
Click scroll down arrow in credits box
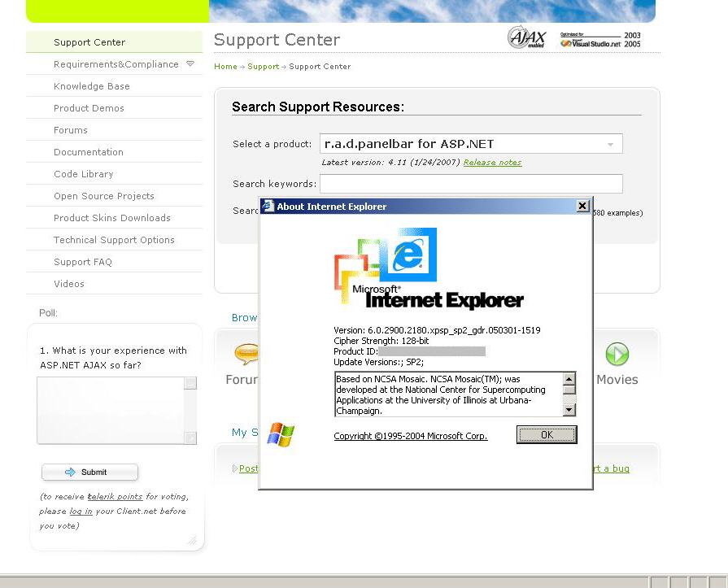[x=569, y=409]
